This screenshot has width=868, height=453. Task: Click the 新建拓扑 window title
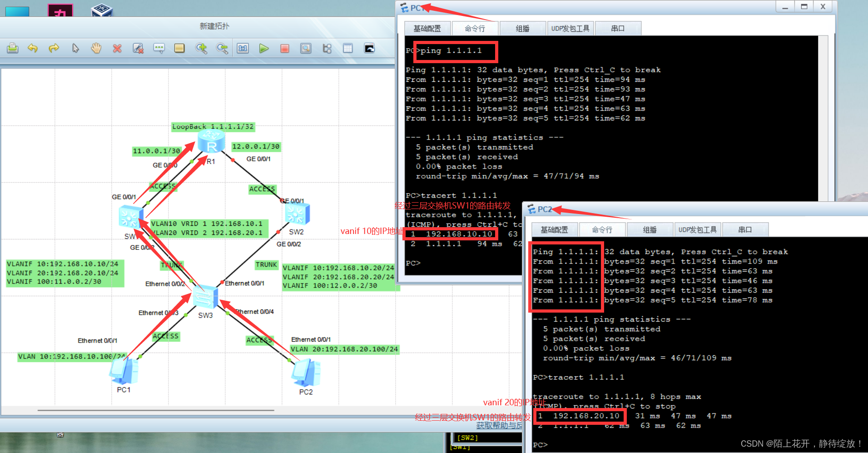pos(214,26)
